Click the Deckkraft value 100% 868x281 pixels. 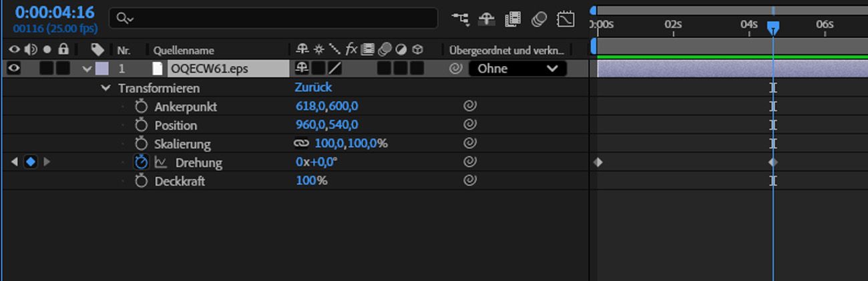click(x=311, y=181)
